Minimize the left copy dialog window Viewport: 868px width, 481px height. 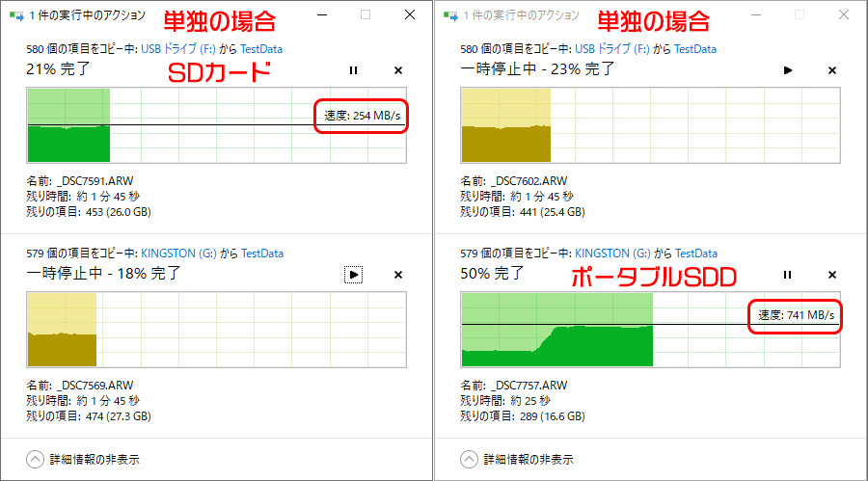pos(322,15)
